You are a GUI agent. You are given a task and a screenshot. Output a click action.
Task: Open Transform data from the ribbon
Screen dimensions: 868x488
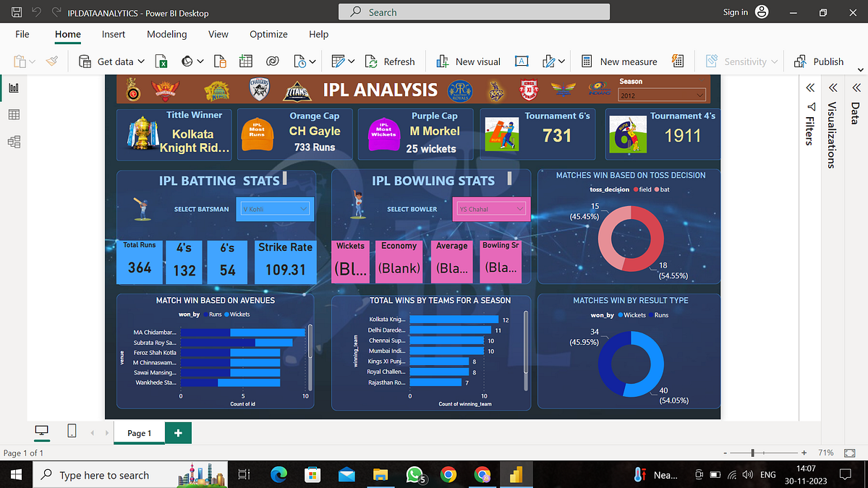339,61
